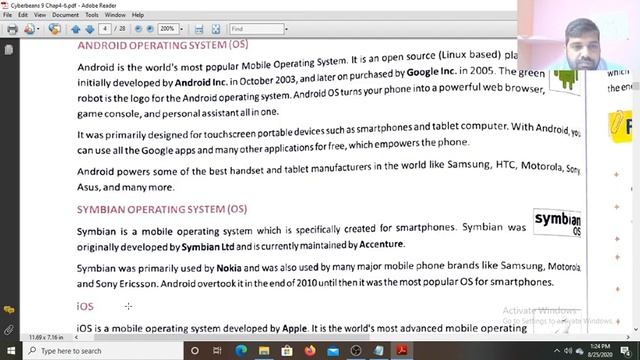Click the 'iOS' section heading
Viewport: 640px width, 360px height.
(x=85, y=306)
